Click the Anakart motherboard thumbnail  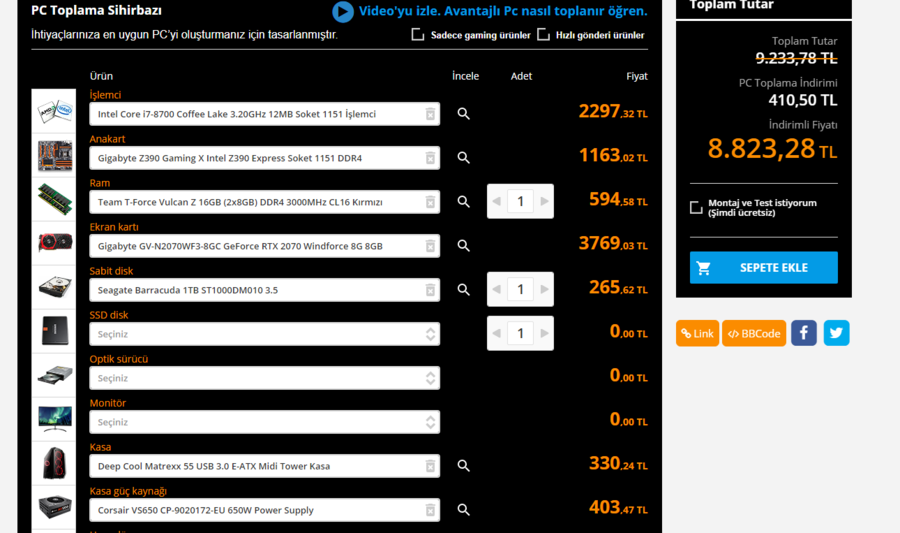53,155
